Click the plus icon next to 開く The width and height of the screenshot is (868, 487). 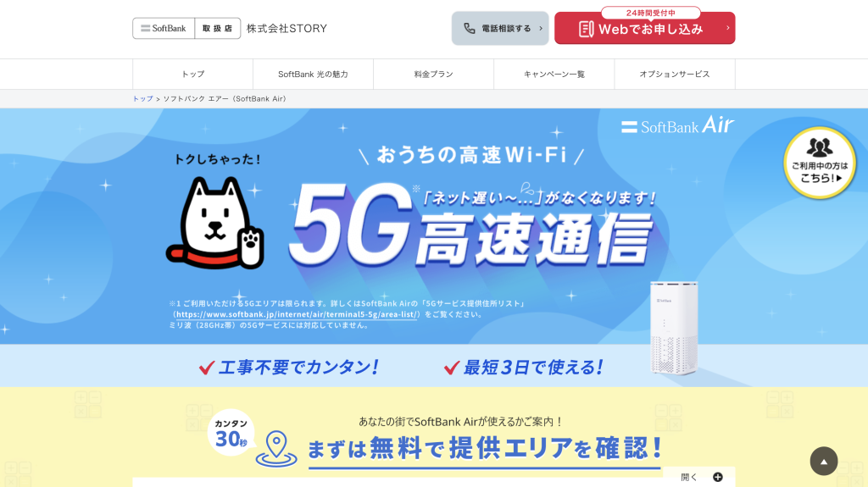718,477
